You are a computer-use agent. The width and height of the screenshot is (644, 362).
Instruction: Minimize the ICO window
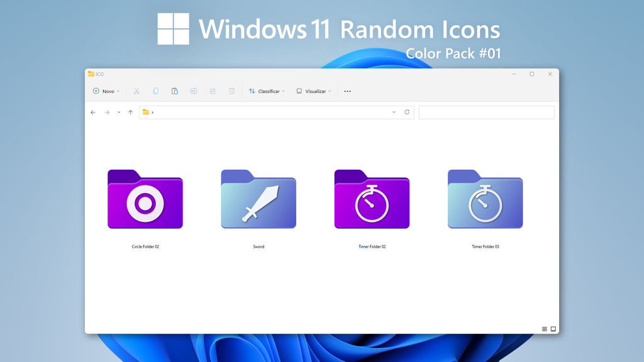514,74
